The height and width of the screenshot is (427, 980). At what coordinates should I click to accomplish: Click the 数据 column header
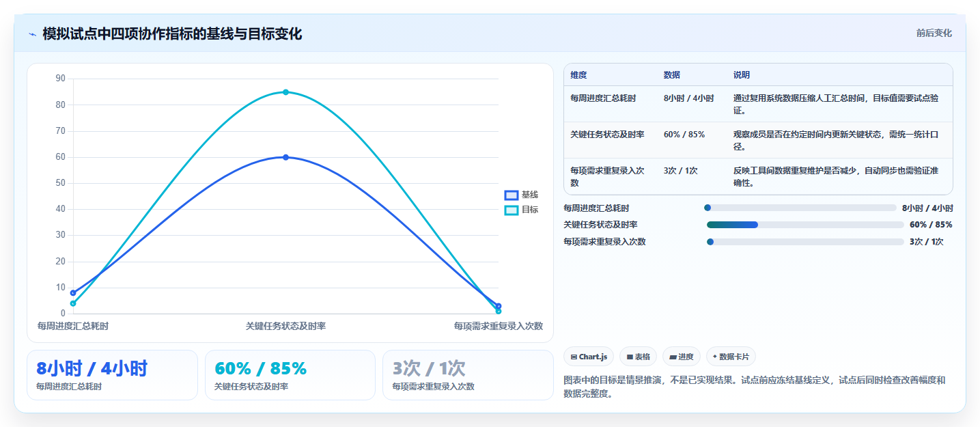672,75
